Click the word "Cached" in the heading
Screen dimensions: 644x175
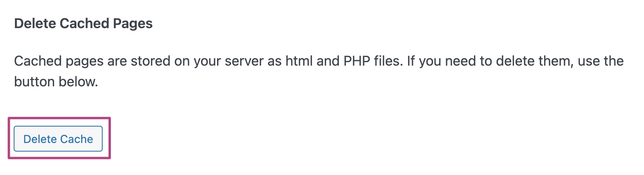84,24
